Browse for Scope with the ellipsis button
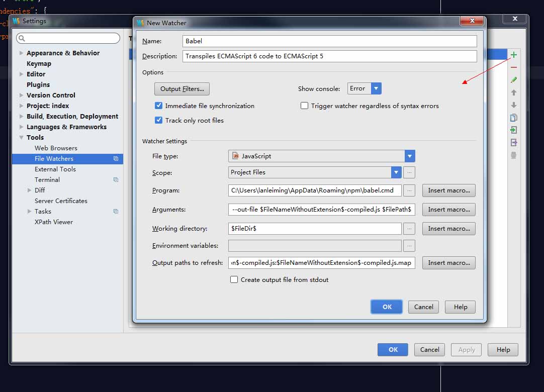544x392 pixels. (409, 172)
